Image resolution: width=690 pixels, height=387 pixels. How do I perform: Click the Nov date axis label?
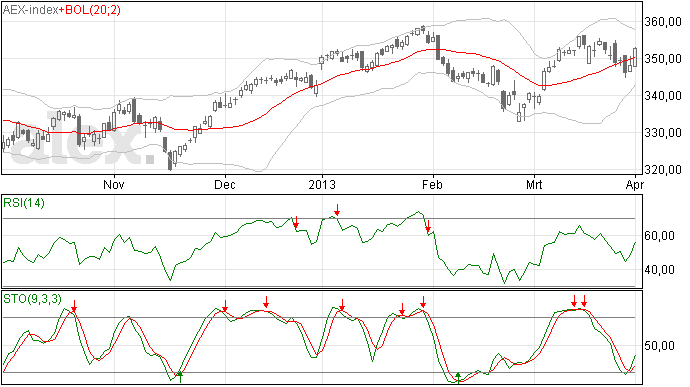tap(114, 184)
